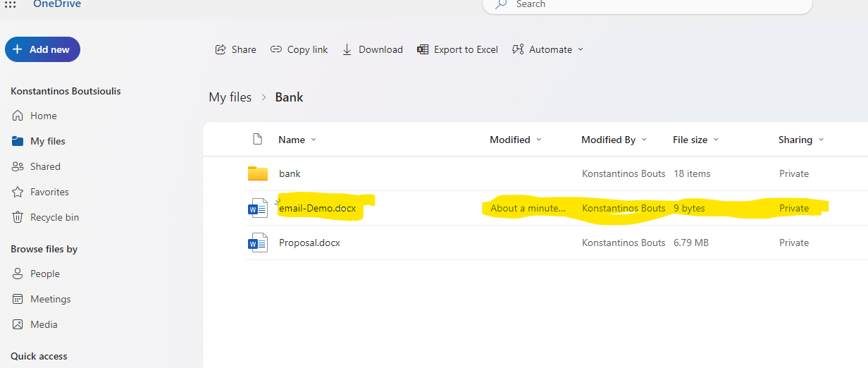The width and height of the screenshot is (868, 368).
Task: Click the Export to Excel icon
Action: point(423,49)
